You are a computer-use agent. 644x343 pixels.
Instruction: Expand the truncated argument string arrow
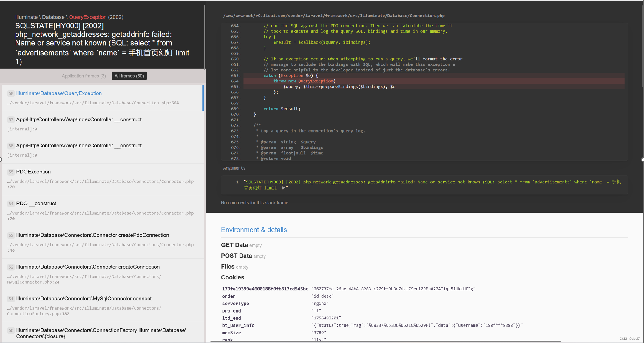pyautogui.click(x=283, y=188)
